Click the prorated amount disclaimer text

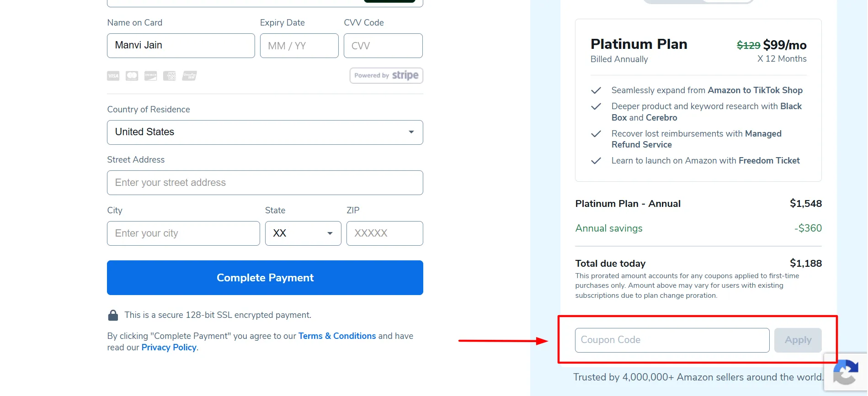687,285
